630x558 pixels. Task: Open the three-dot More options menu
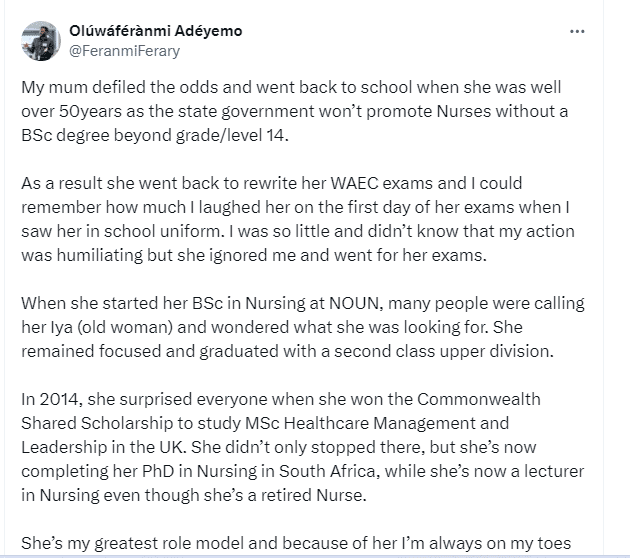(x=577, y=31)
